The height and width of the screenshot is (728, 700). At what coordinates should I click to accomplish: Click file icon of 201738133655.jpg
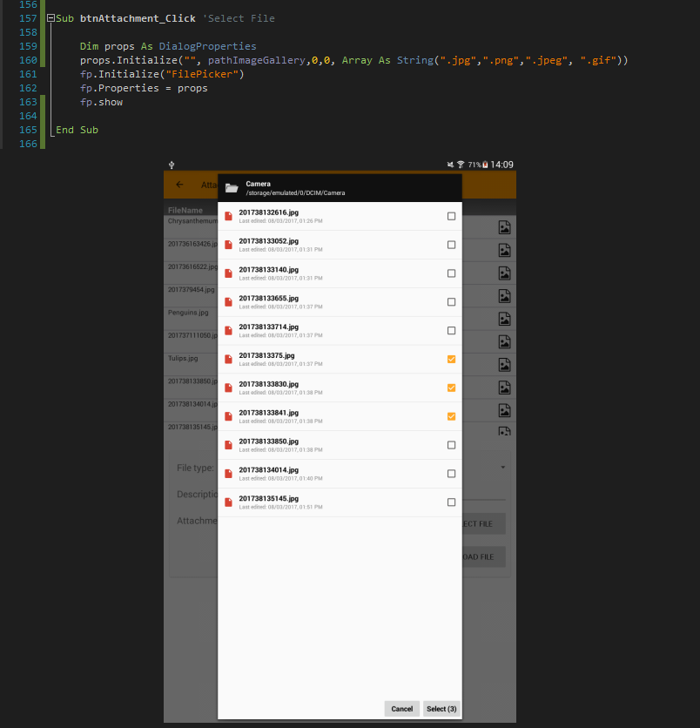tap(228, 302)
